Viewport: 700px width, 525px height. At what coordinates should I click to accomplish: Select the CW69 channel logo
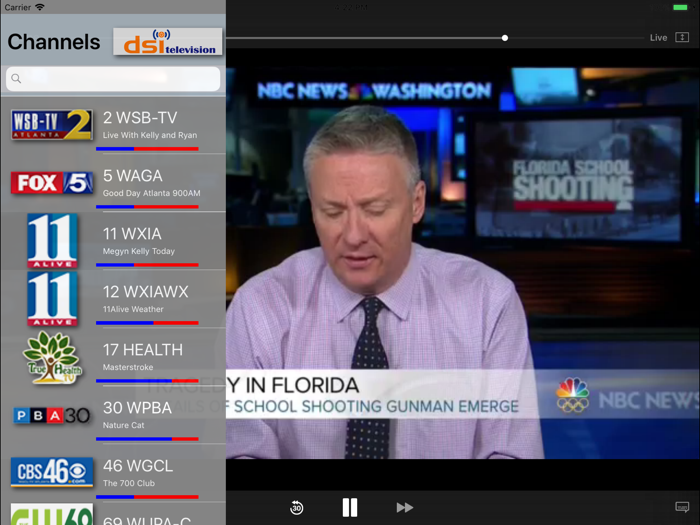[52, 514]
